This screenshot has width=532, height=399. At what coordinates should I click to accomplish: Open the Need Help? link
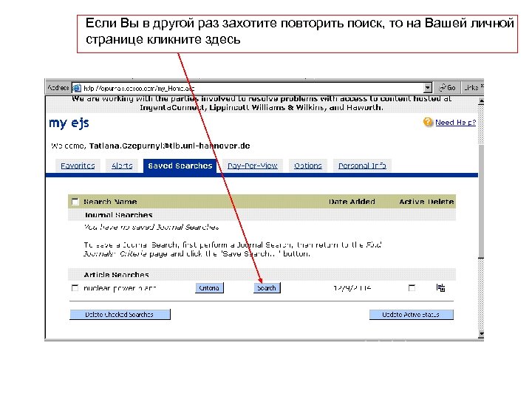coord(455,123)
